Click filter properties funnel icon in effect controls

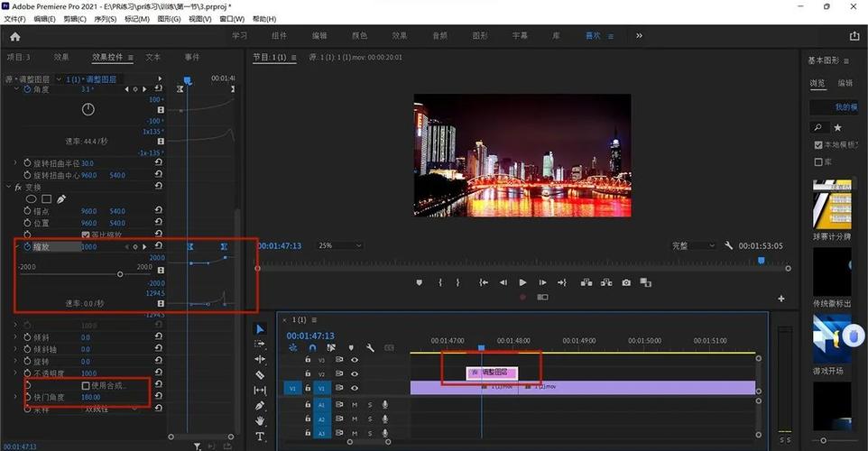tap(197, 446)
